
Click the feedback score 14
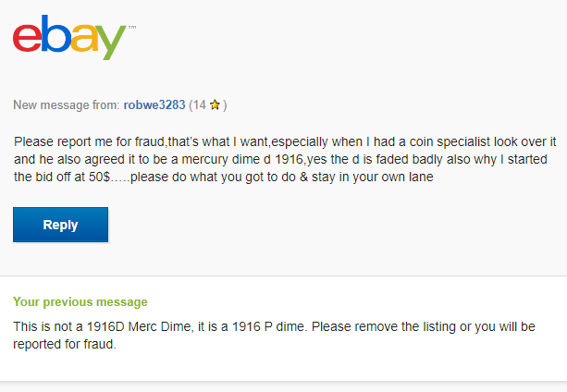(199, 105)
